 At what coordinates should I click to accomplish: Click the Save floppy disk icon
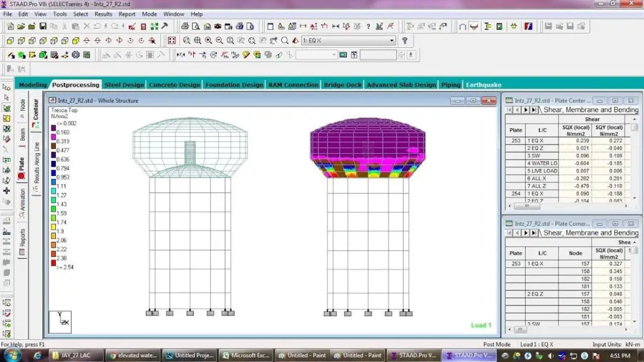pos(43,26)
